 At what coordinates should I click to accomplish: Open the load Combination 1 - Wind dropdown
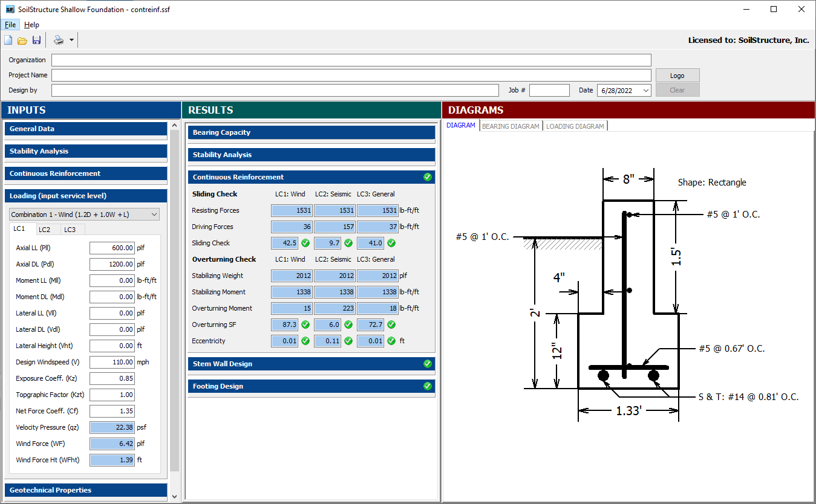(x=85, y=215)
